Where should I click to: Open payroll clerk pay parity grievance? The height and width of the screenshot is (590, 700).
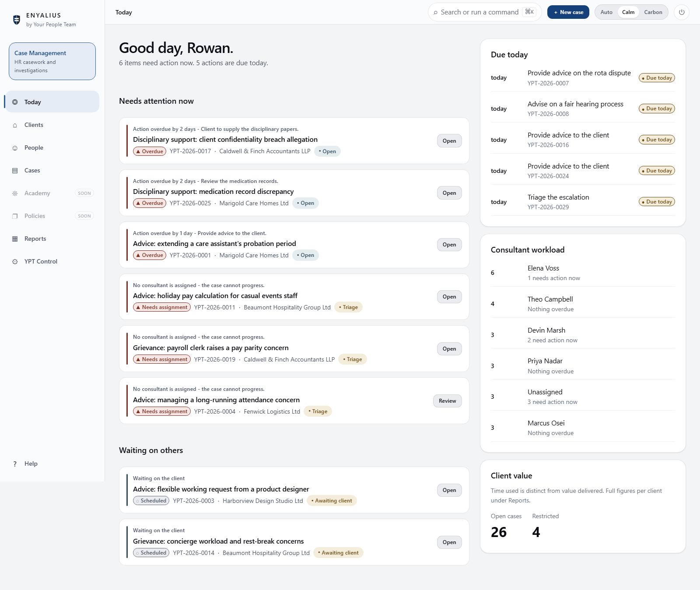[x=449, y=349]
